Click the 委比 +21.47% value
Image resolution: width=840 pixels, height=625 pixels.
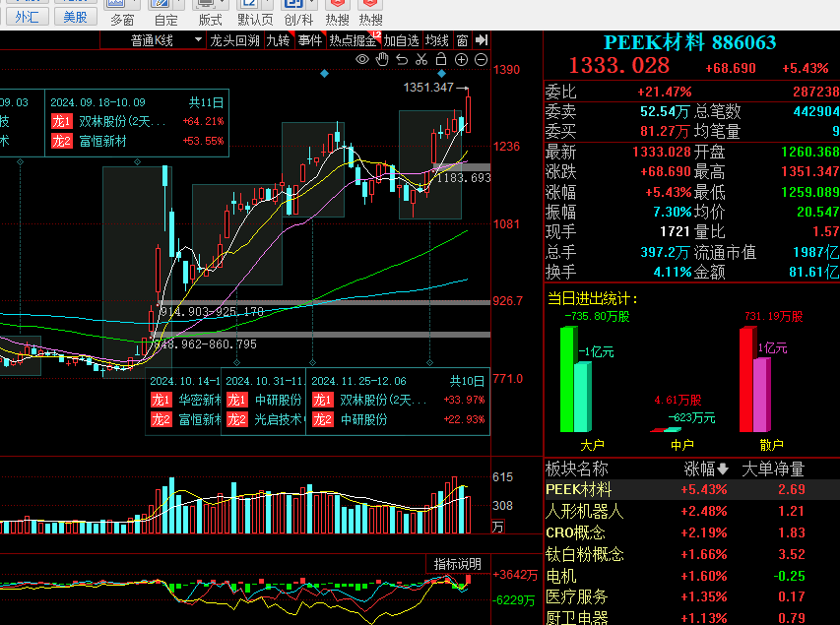[665, 93]
